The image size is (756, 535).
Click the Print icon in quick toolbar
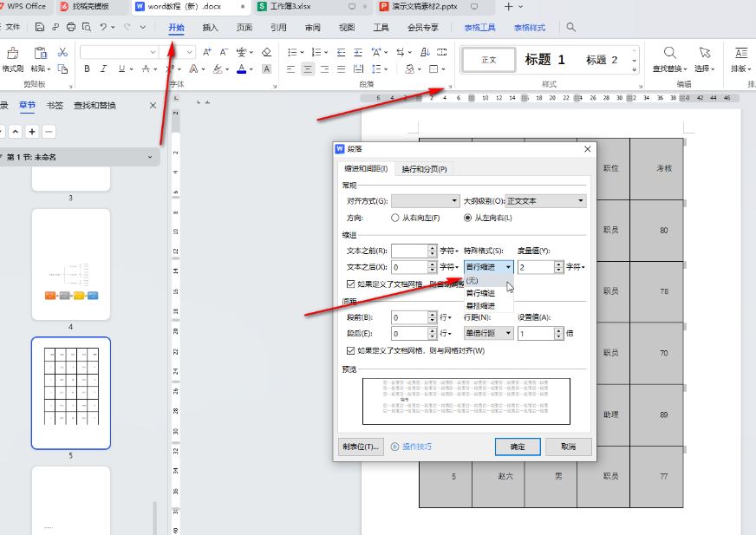coord(71,27)
